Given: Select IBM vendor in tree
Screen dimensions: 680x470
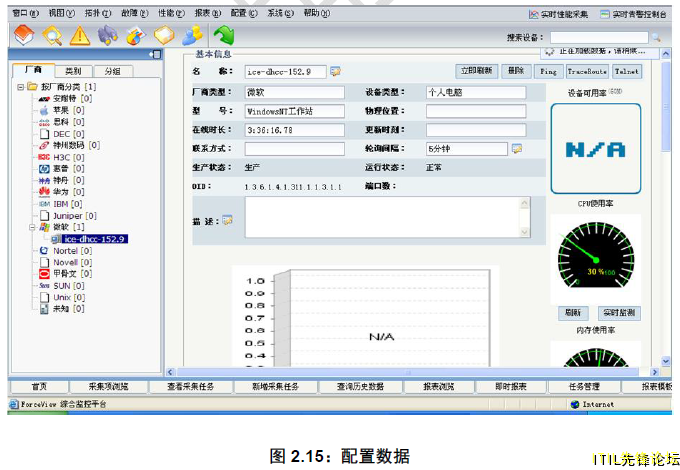Looking at the screenshot, I should 61,204.
